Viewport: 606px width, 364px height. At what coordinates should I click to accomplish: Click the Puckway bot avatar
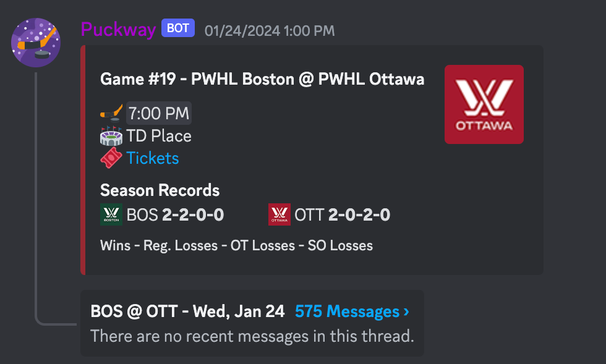(36, 43)
